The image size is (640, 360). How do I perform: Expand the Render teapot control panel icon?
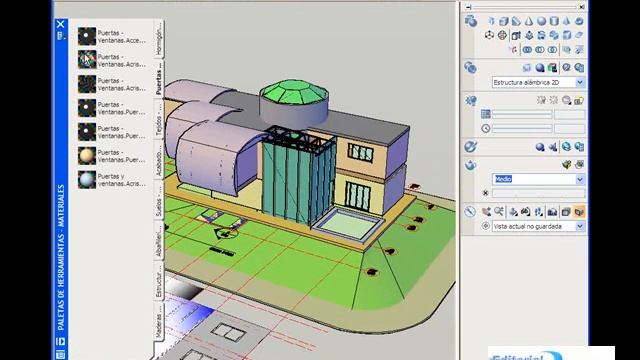point(470,165)
